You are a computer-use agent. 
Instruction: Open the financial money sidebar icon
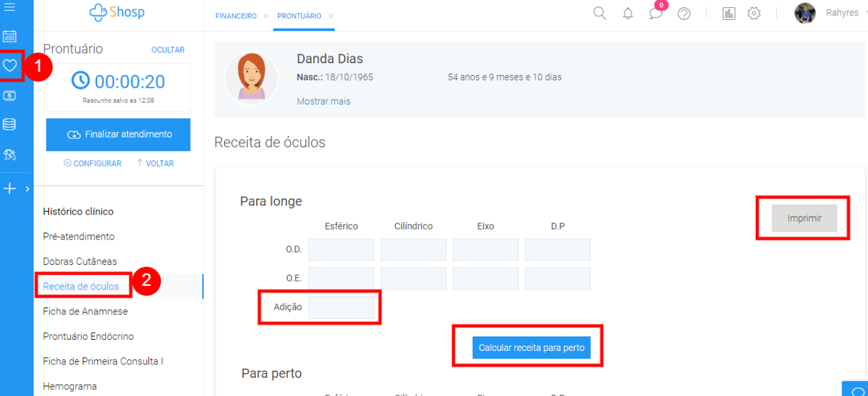[x=9, y=95]
